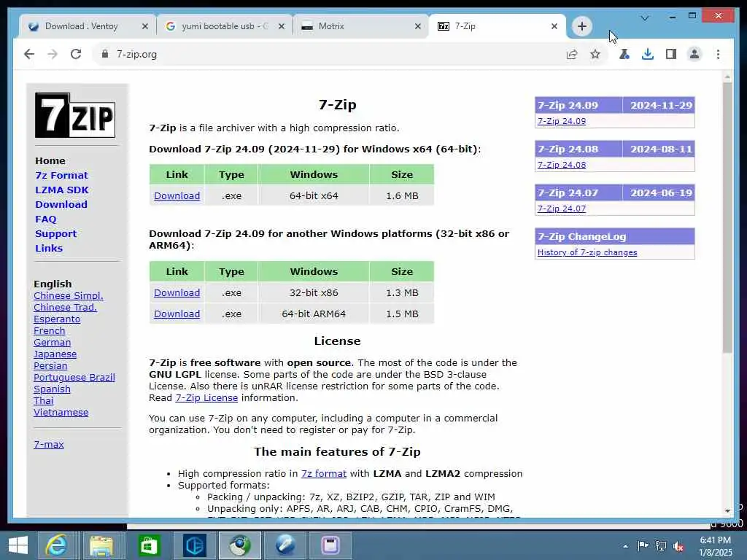Open the FAQ sidebar link
747x560 pixels.
(46, 219)
